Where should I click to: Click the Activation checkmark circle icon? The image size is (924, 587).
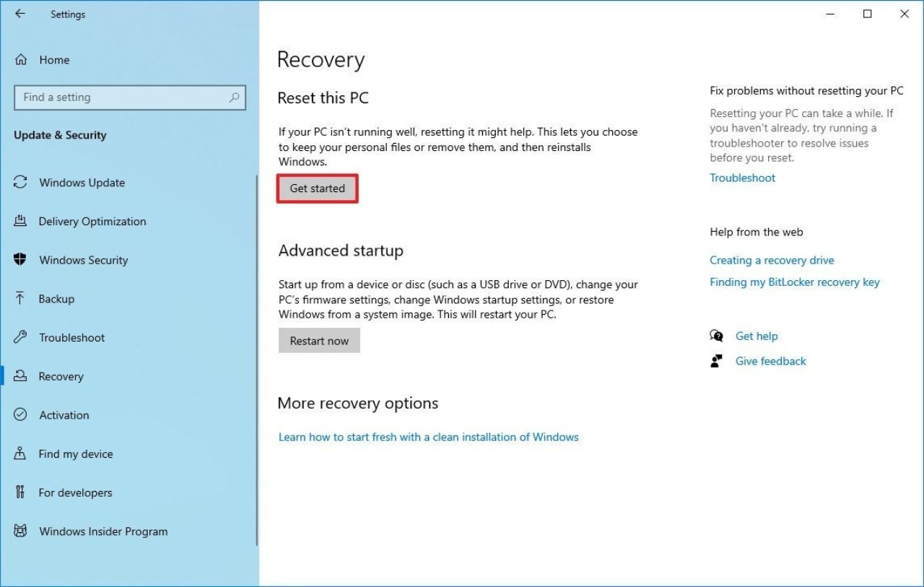coord(20,414)
